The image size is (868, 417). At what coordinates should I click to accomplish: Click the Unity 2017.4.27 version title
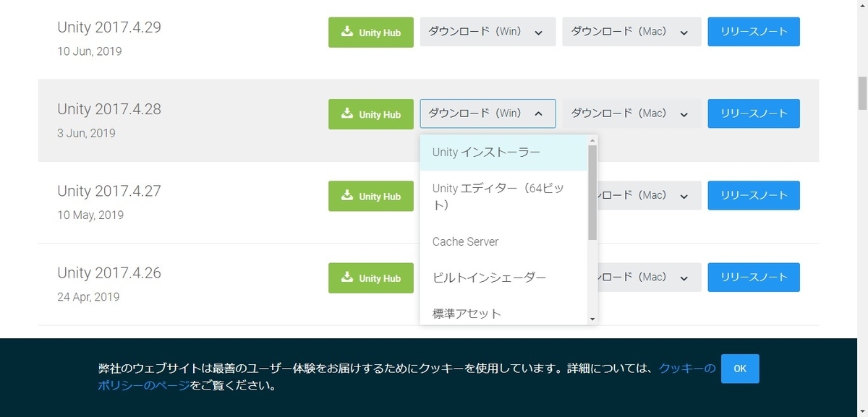109,191
